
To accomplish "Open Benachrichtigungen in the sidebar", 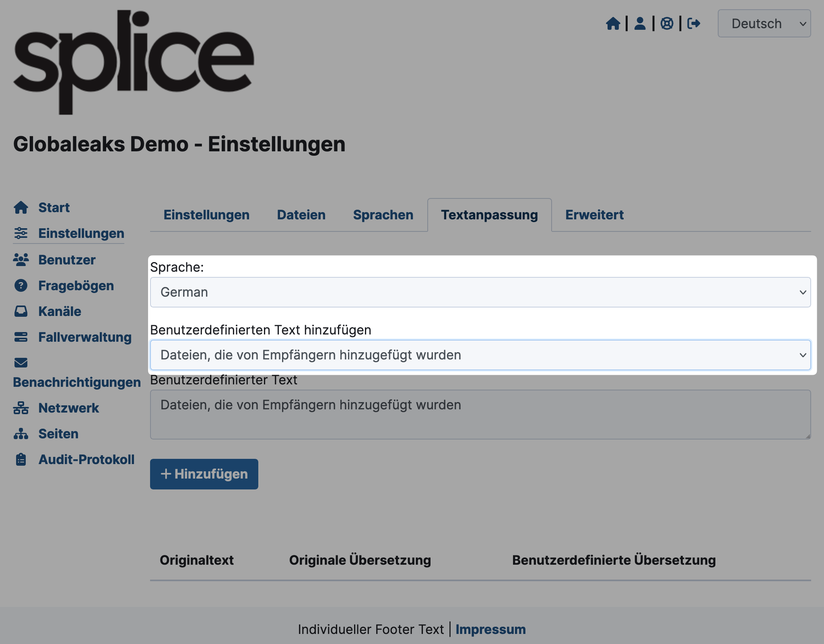I will (x=77, y=382).
